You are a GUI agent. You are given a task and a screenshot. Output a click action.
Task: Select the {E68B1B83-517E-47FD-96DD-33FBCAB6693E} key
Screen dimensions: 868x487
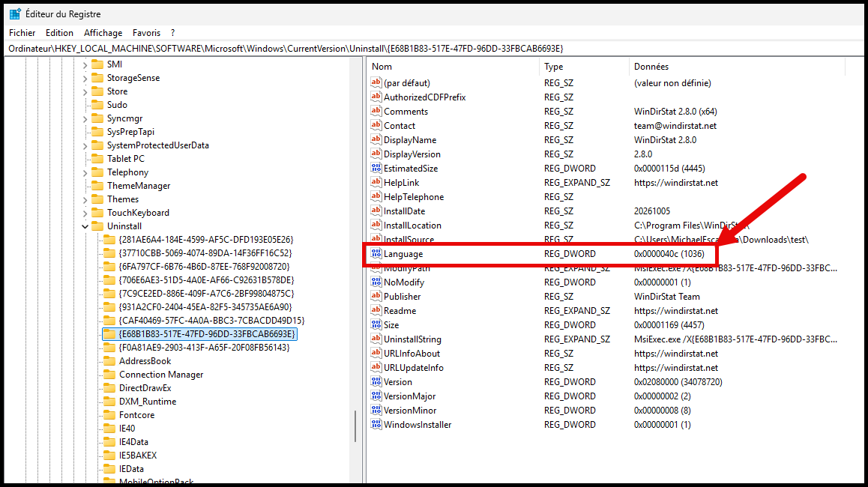point(206,334)
